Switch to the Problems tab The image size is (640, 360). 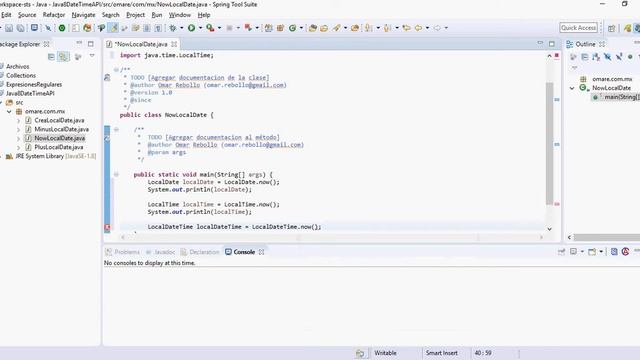click(x=122, y=252)
